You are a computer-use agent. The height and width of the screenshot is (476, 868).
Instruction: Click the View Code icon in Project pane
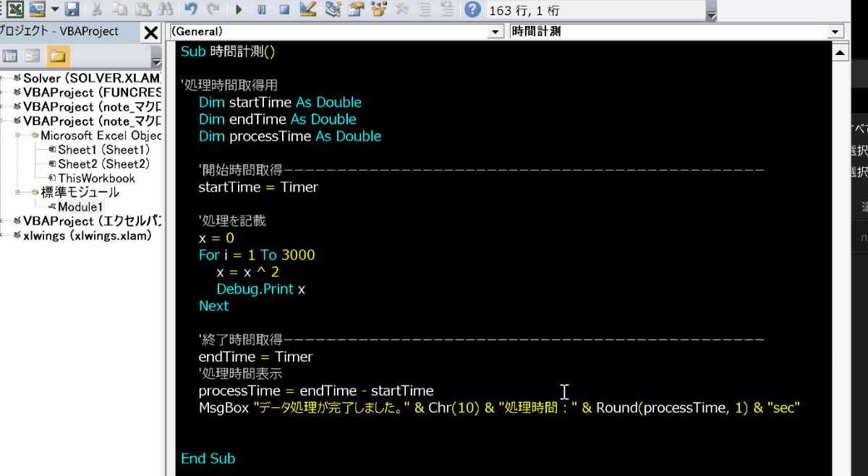coord(10,56)
